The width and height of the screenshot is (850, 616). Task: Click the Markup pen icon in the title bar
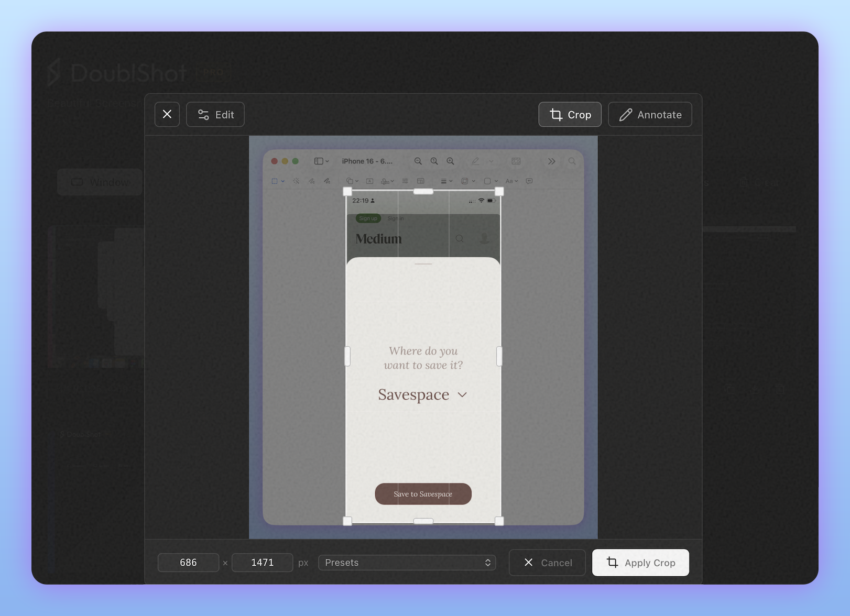475,161
